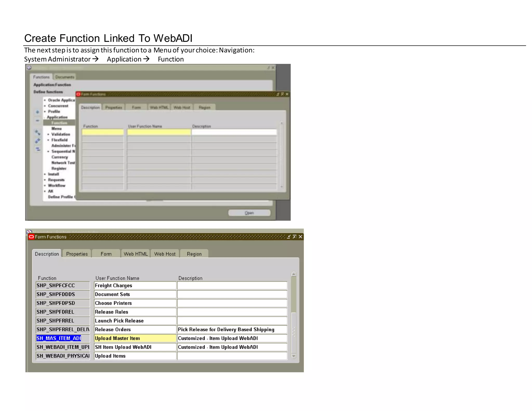Viewport: 532px width, 411px height.
Task: Click the scroll-down arrow in lower Form Functions list
Action: 294,356
